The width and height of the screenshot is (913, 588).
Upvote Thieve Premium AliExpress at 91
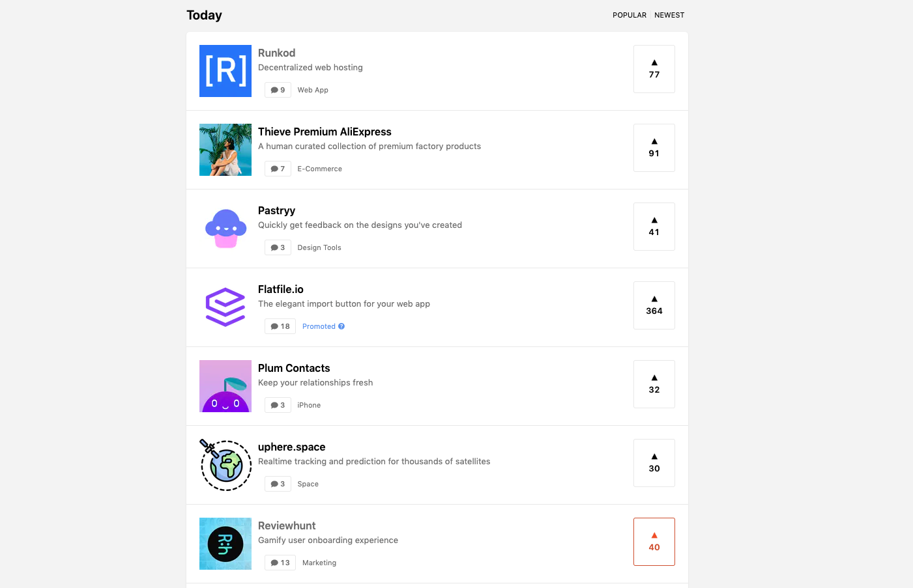654,148
